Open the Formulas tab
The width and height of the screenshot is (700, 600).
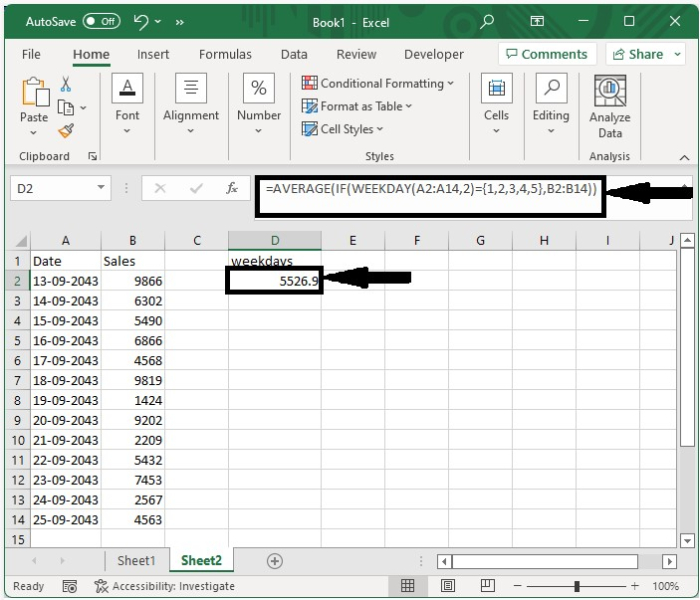(x=225, y=54)
